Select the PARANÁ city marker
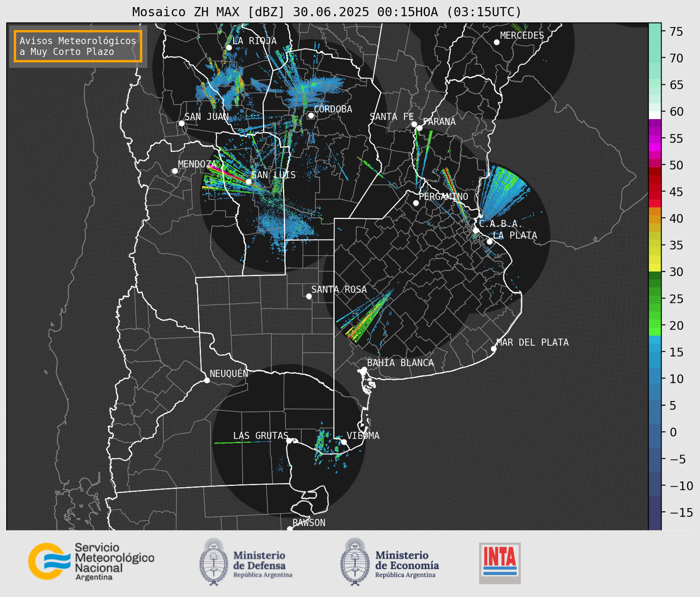The height and width of the screenshot is (597, 700). (x=420, y=128)
